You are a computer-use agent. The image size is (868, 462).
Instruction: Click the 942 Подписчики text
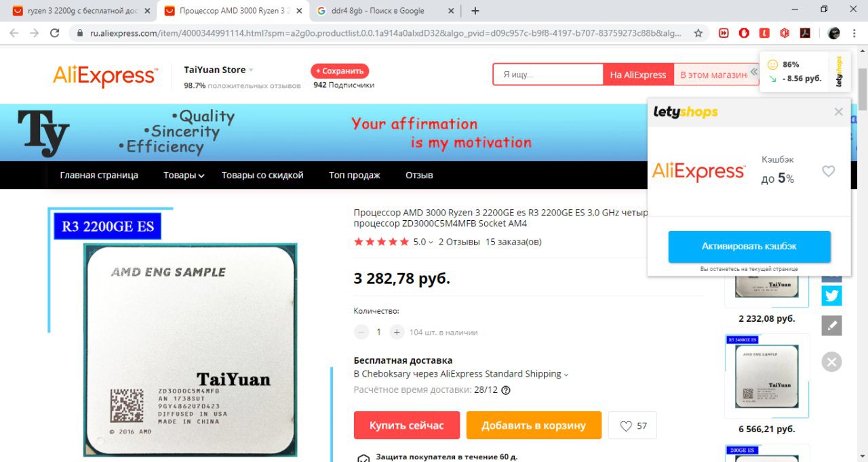(344, 85)
